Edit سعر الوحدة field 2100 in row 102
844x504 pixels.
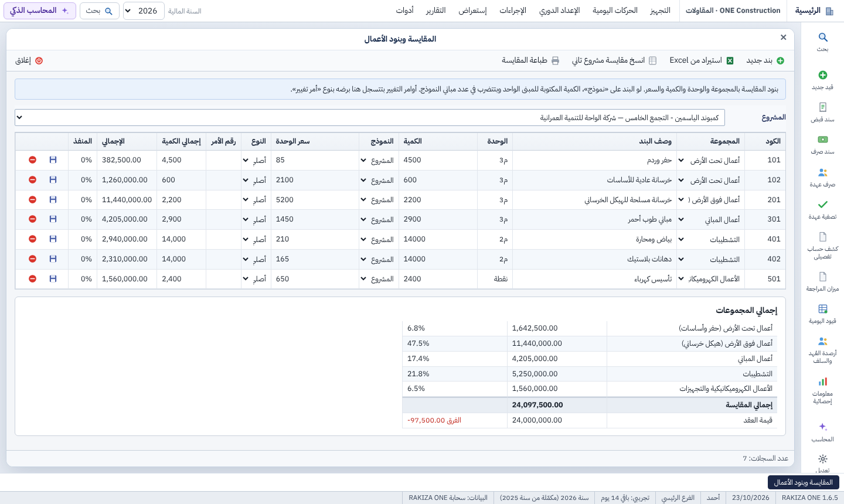pos(315,180)
